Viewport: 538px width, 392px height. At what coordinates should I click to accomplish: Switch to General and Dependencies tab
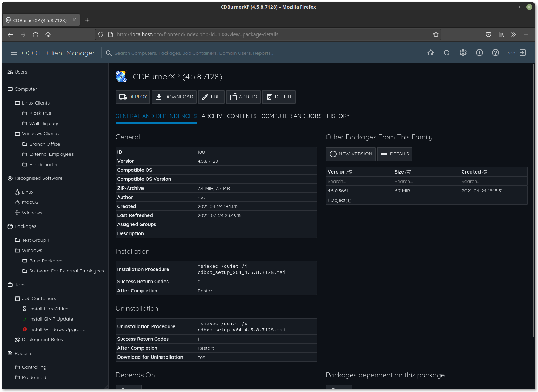(x=156, y=116)
